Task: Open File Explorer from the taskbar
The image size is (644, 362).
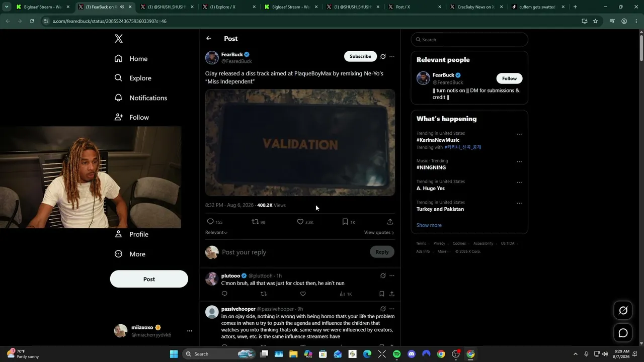Action: pyautogui.click(x=293, y=354)
